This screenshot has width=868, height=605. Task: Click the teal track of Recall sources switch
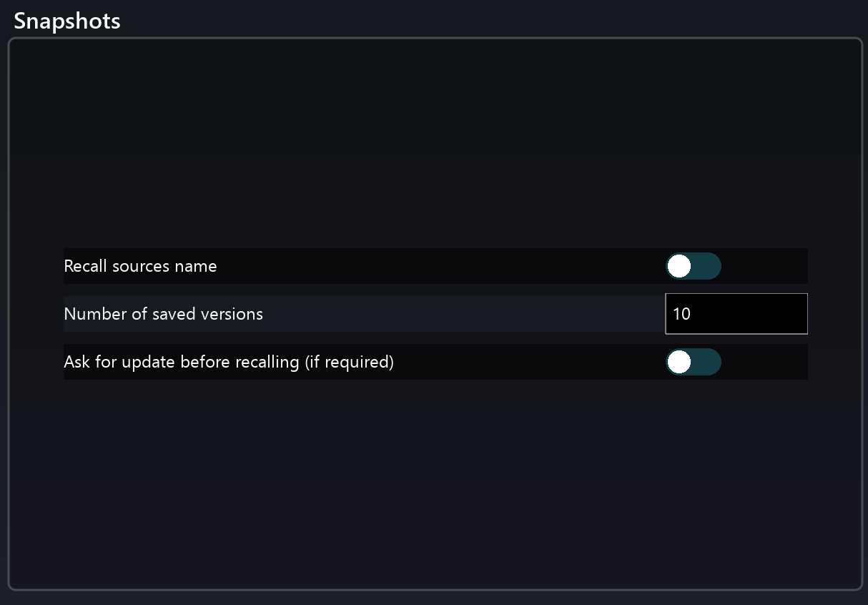coord(708,266)
